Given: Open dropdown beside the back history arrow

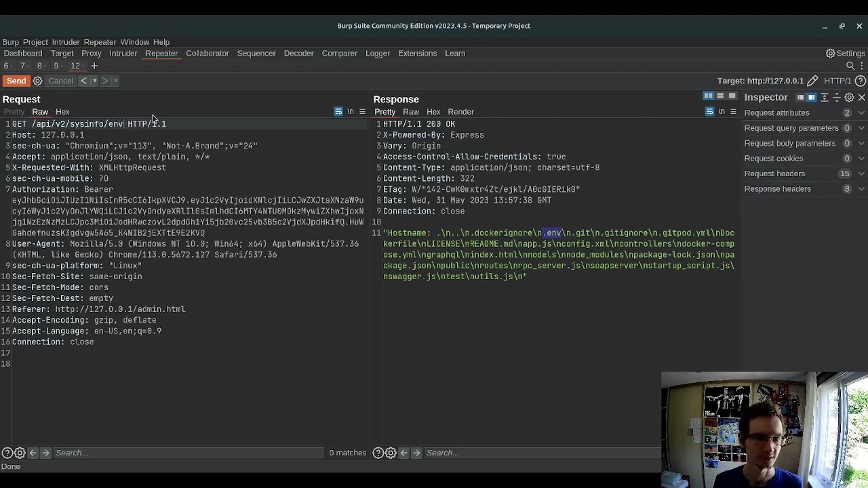Looking at the screenshot, I should tap(94, 81).
